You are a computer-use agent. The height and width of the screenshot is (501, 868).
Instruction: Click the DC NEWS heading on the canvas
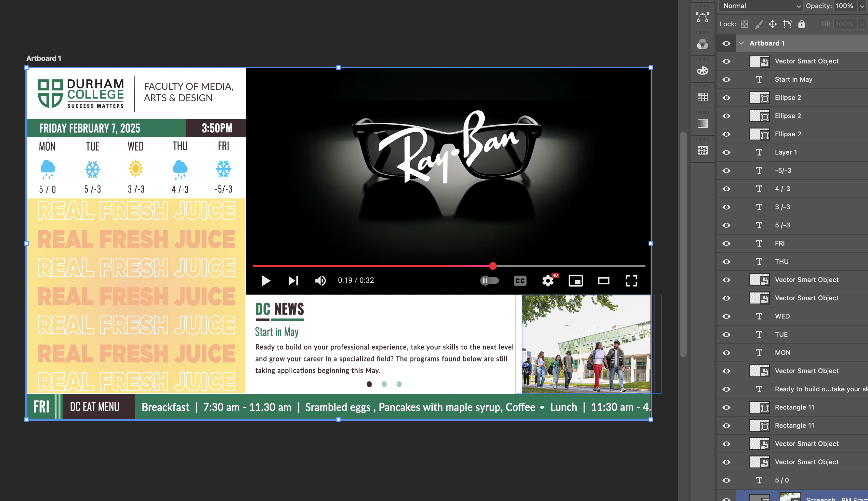pos(280,309)
